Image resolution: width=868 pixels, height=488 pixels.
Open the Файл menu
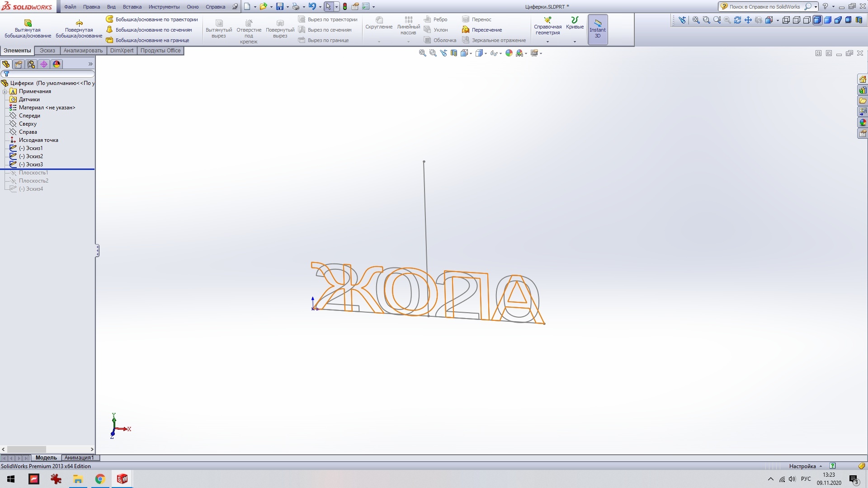70,7
